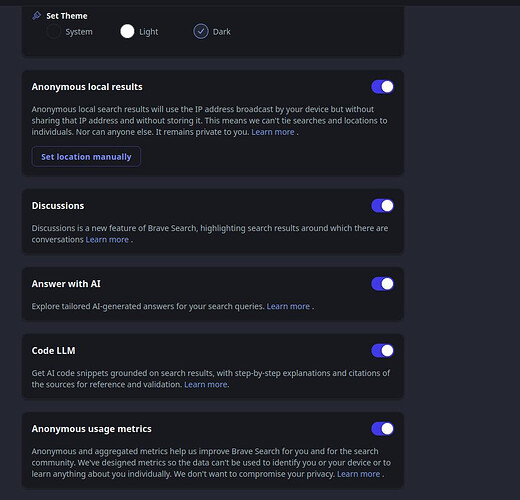This screenshot has width=520, height=500.
Task: Select the System theme radio button
Action: (x=53, y=32)
